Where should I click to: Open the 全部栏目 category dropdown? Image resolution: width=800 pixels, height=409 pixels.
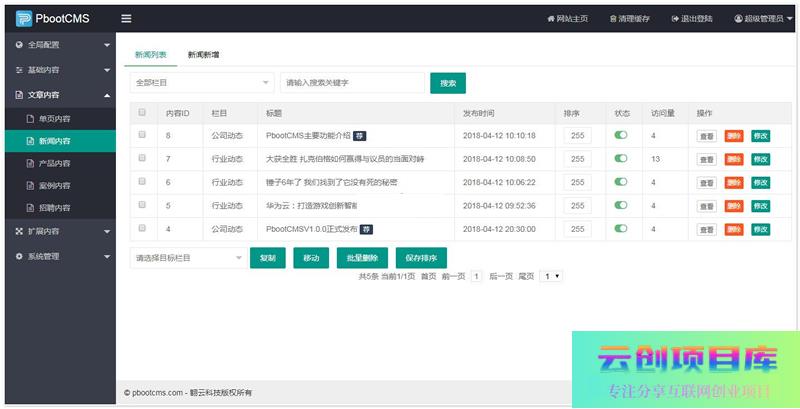(202, 83)
